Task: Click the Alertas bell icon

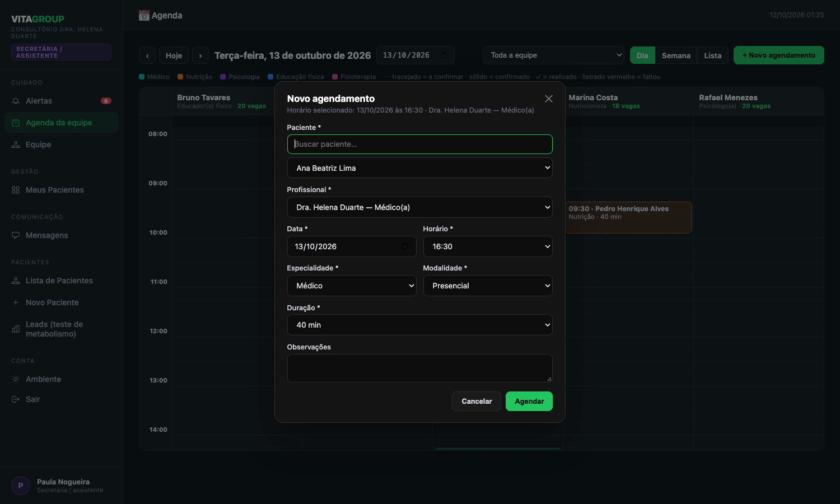Action: click(x=16, y=101)
